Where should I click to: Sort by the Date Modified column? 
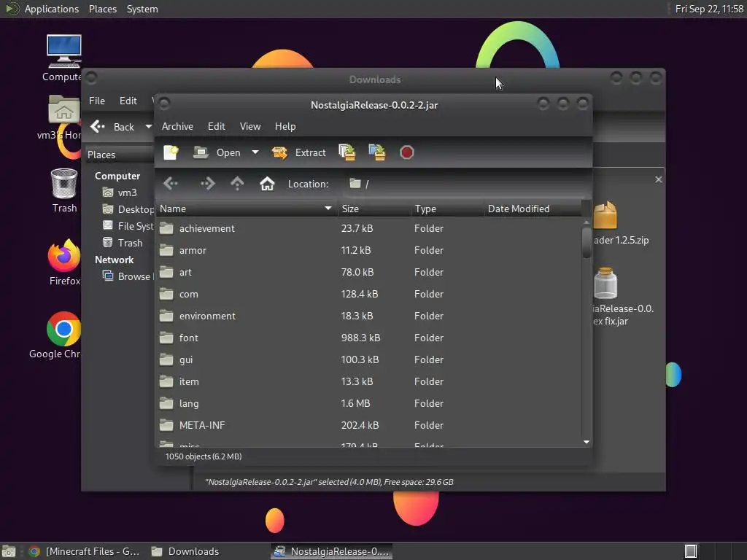click(x=532, y=209)
